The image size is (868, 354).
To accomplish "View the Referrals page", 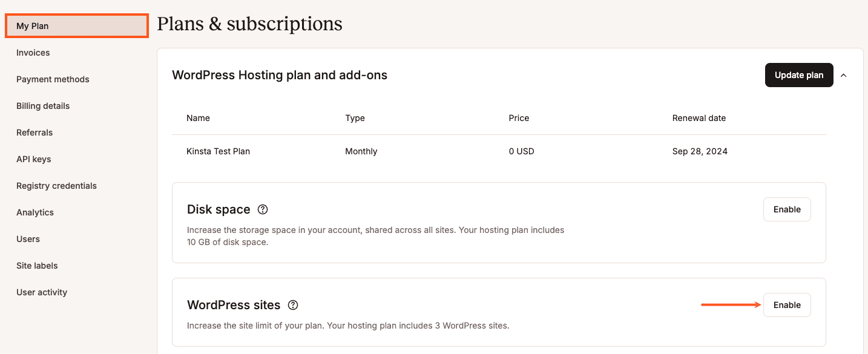I will coord(35,133).
